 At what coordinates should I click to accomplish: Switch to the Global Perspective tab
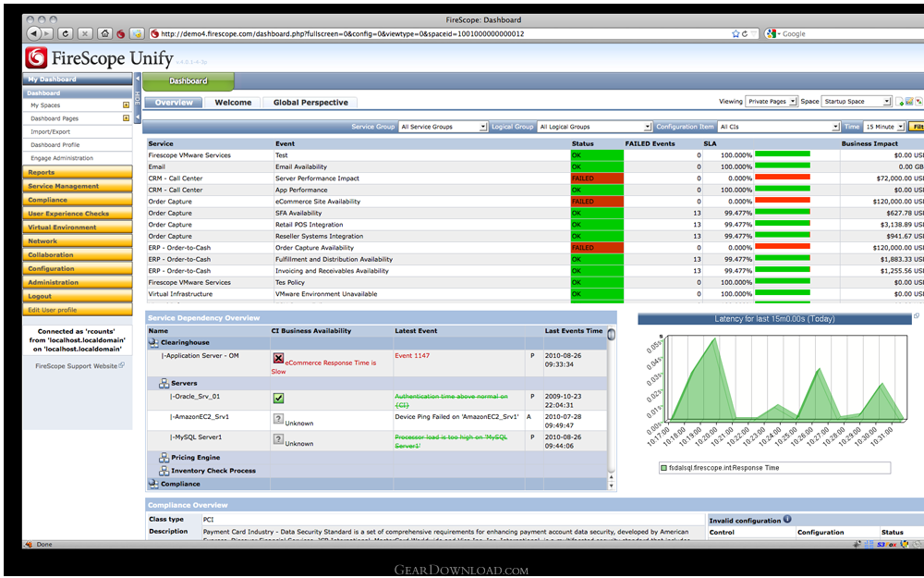pyautogui.click(x=310, y=103)
